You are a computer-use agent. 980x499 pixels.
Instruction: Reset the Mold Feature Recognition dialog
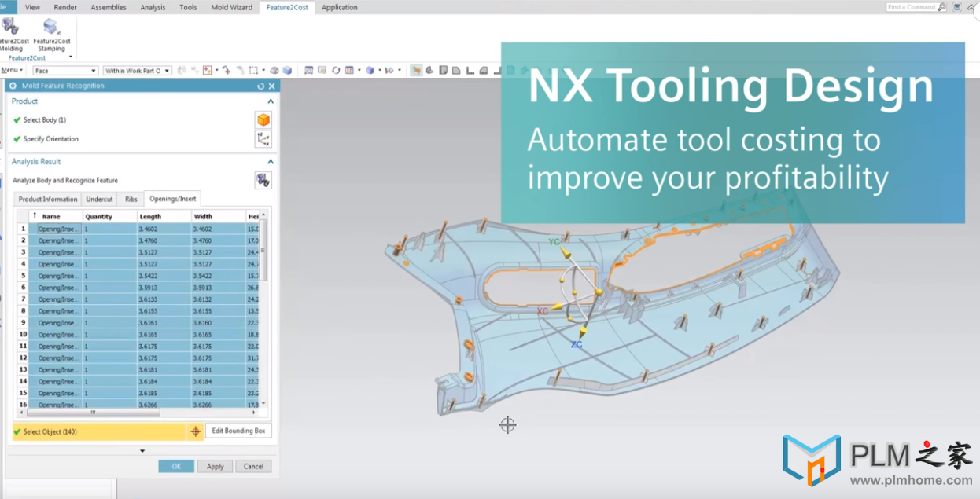[x=261, y=86]
